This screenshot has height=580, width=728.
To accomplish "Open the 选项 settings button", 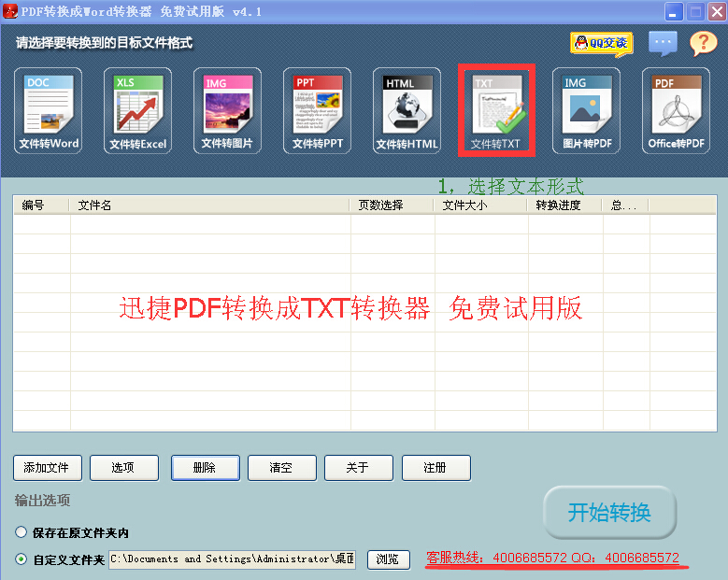I will [124, 468].
